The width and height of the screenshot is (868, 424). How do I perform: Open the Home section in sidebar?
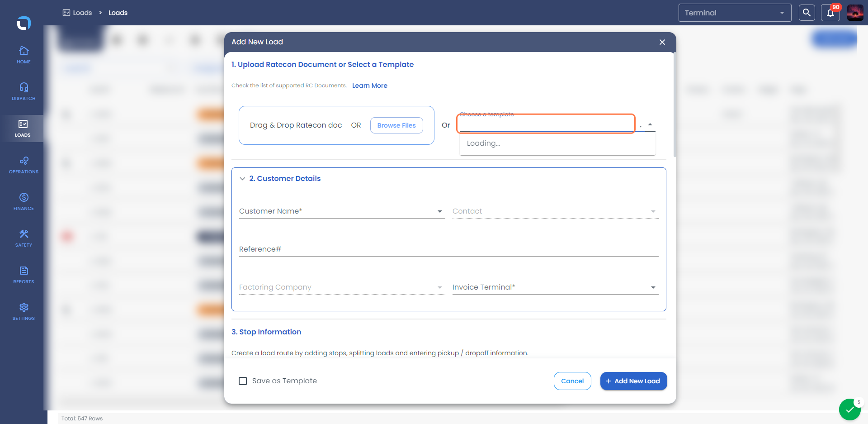coord(24,55)
